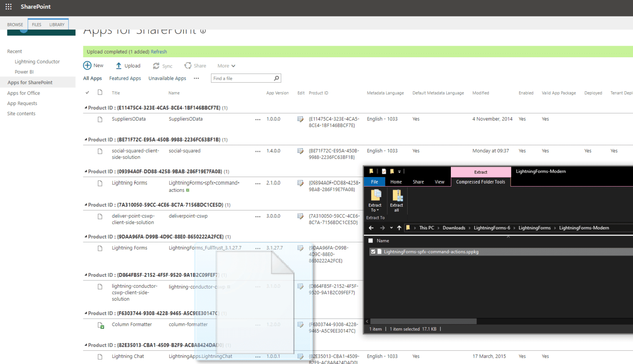Click the edit icon for SuppliersOData

click(x=300, y=119)
